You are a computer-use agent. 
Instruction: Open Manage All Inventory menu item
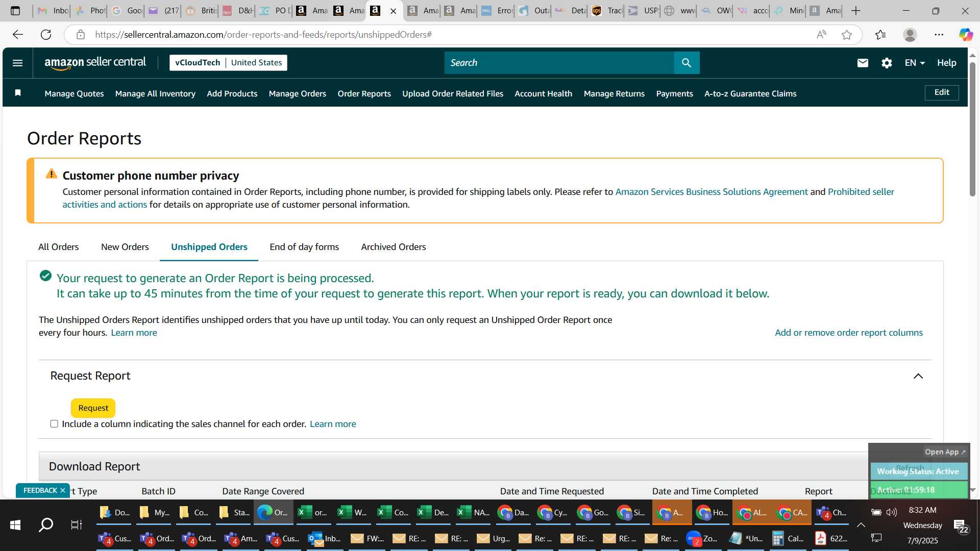click(x=155, y=93)
